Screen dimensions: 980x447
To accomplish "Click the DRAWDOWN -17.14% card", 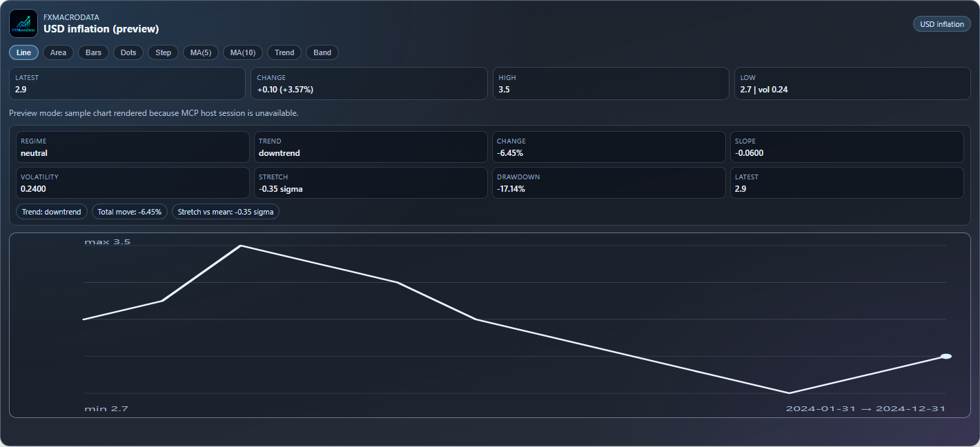I will click(609, 183).
